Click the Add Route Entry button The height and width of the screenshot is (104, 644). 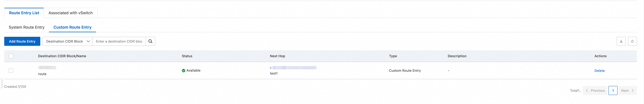(x=22, y=41)
